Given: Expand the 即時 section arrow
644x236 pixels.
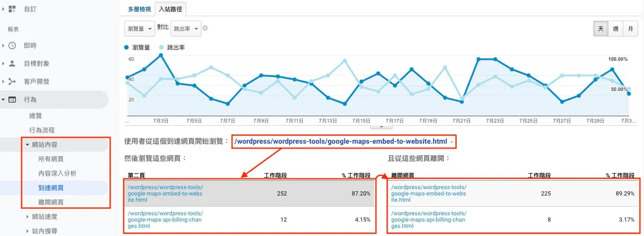Looking at the screenshot, I should pos(3,45).
